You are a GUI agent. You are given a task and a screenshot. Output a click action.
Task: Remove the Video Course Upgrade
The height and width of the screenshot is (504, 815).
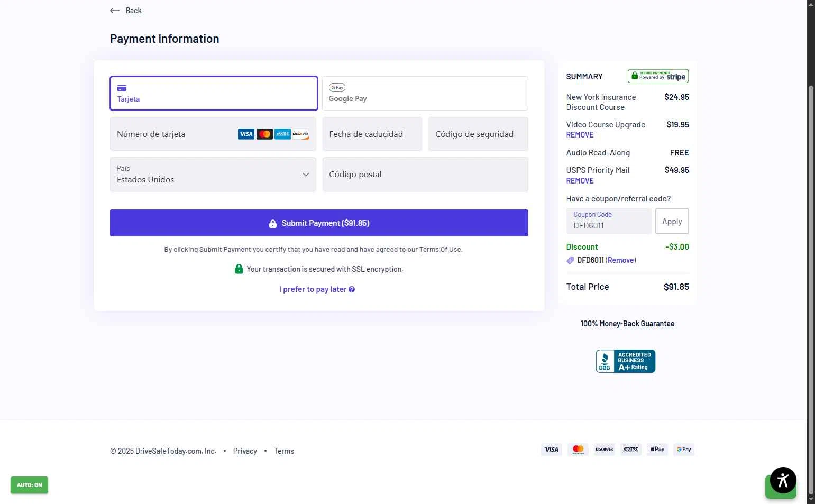pyautogui.click(x=580, y=135)
